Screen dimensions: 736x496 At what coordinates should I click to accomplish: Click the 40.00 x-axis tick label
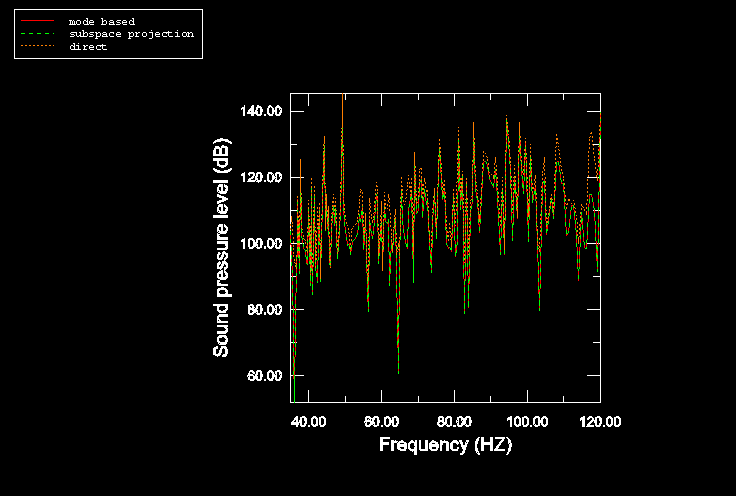tap(308, 421)
